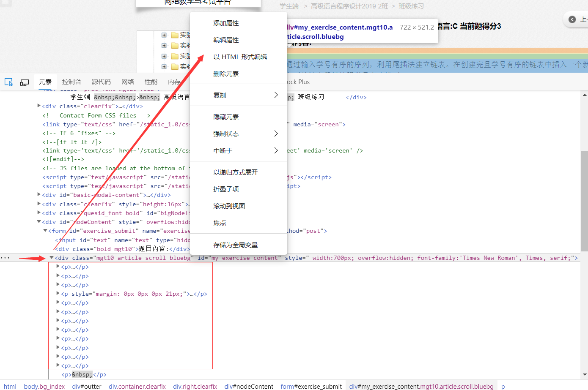Viewport: 588px width, 390px height.
Task: Switch to the 控制台 tab
Action: pyautogui.click(x=71, y=82)
